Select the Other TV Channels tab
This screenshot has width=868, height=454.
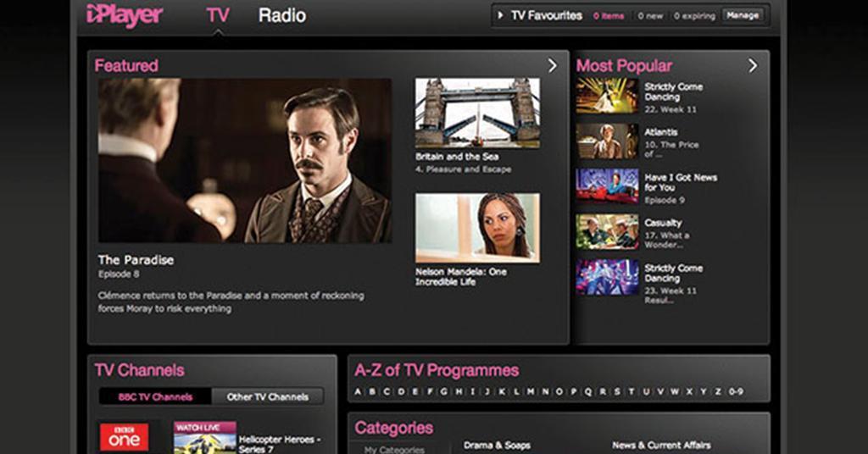pyautogui.click(x=268, y=396)
